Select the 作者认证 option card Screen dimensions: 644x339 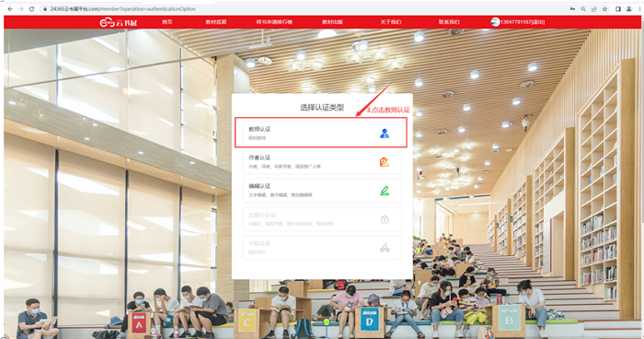pos(322,162)
